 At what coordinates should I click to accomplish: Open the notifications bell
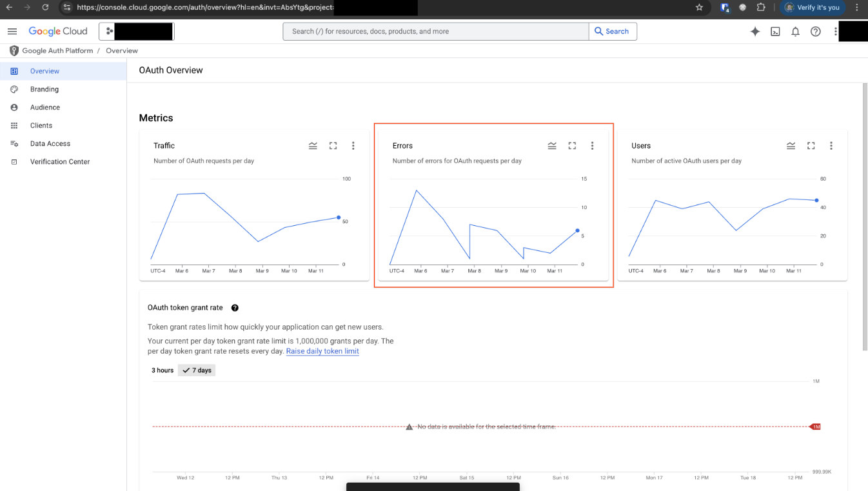click(x=796, y=32)
